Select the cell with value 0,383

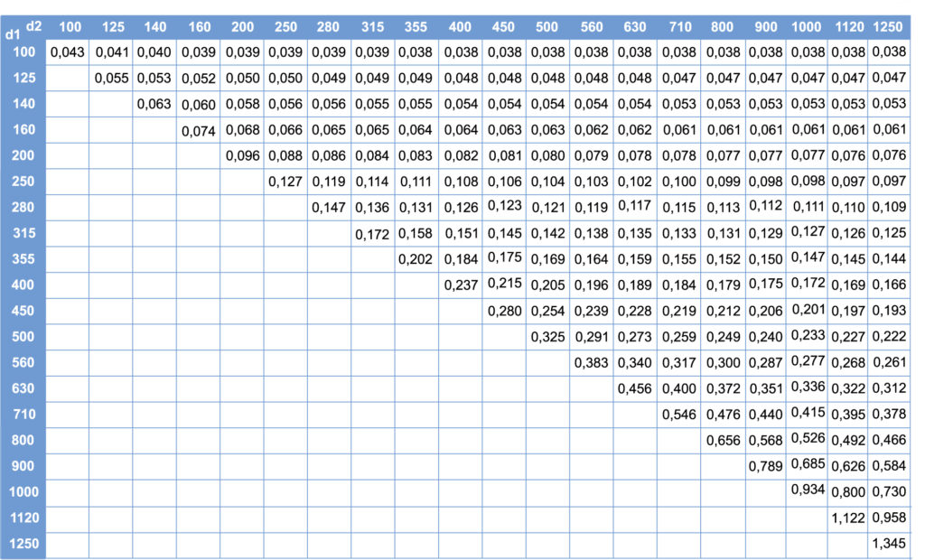[x=592, y=363]
